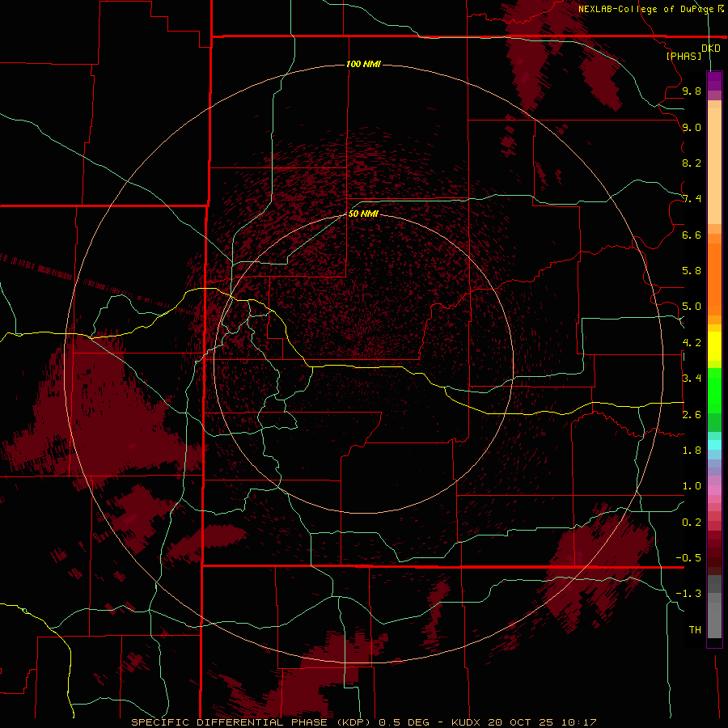Click the 4.2 scale value
Image resolution: width=728 pixels, height=728 pixels.
coord(692,343)
